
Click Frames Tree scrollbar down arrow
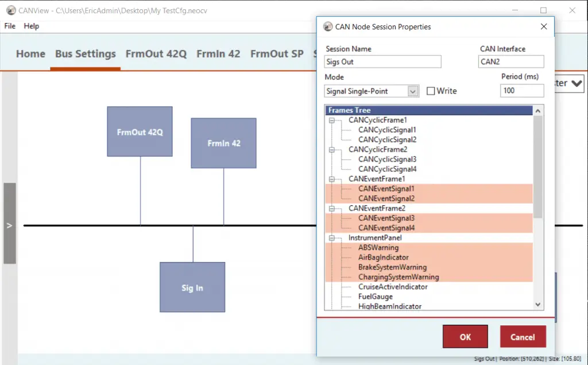538,305
